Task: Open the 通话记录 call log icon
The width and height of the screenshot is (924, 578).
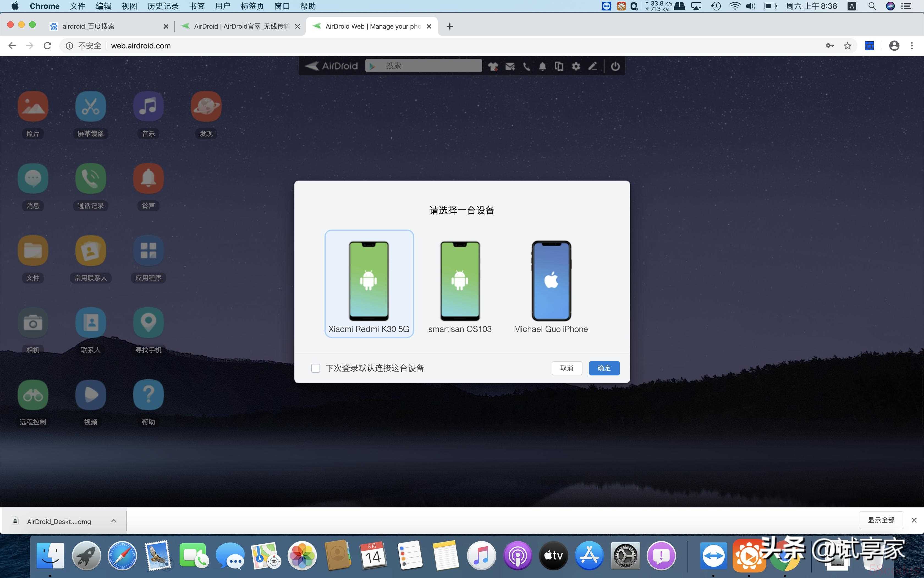Action: [90, 179]
